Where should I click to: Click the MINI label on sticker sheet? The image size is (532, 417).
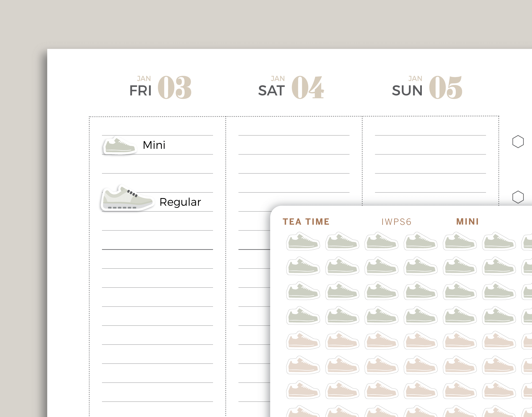[467, 222]
